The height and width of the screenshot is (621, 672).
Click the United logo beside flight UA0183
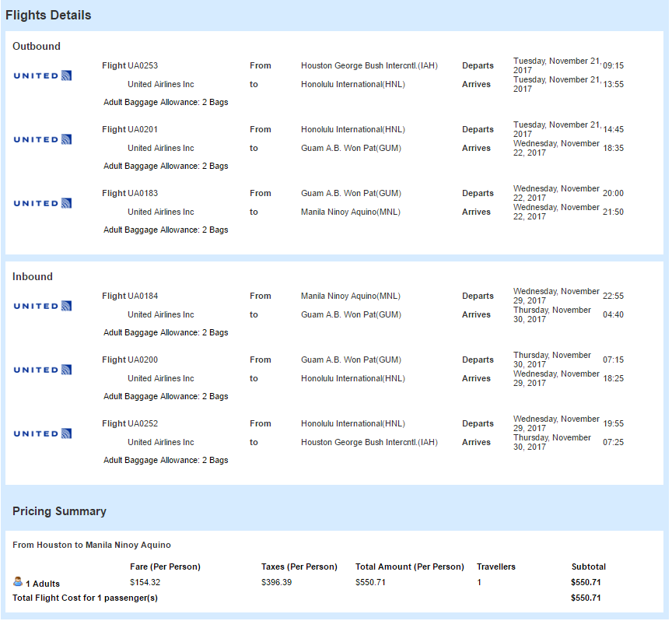click(x=43, y=203)
